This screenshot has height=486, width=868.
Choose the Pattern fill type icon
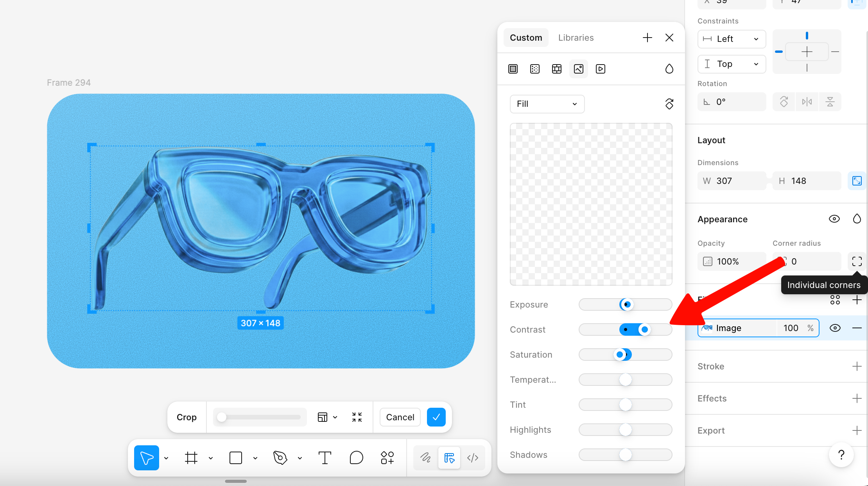coord(535,68)
